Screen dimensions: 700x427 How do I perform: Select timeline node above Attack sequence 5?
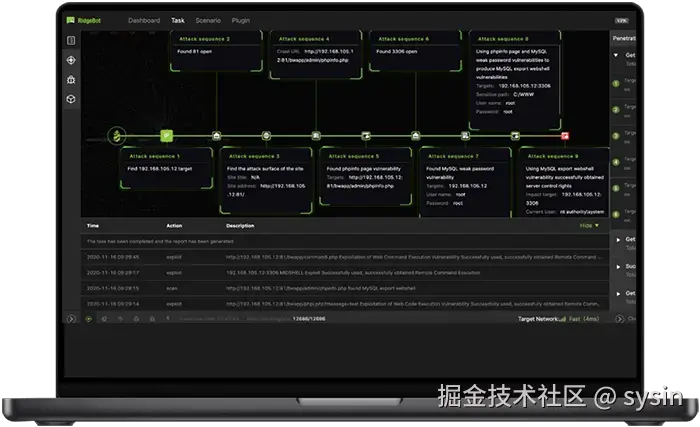366,135
